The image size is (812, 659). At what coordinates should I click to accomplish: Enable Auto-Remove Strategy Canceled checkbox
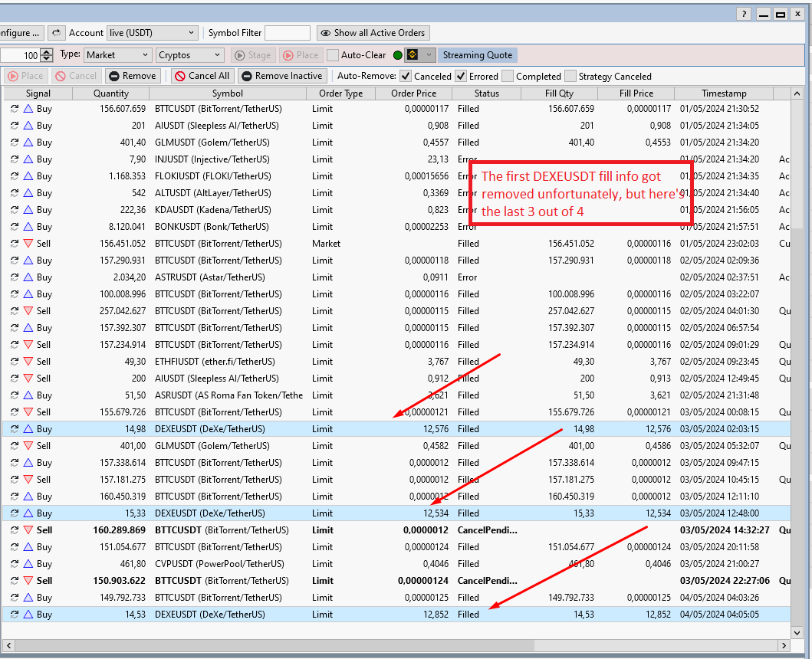click(570, 76)
